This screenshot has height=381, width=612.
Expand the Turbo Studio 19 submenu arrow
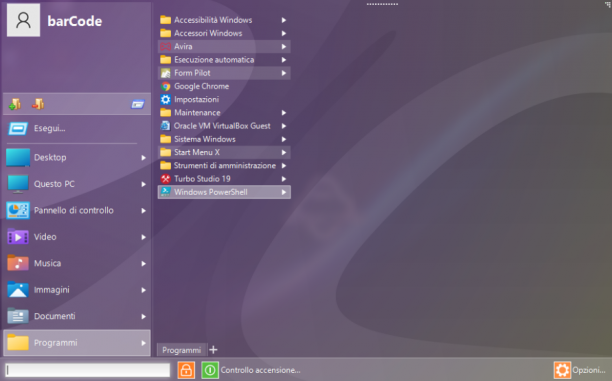[284, 179]
